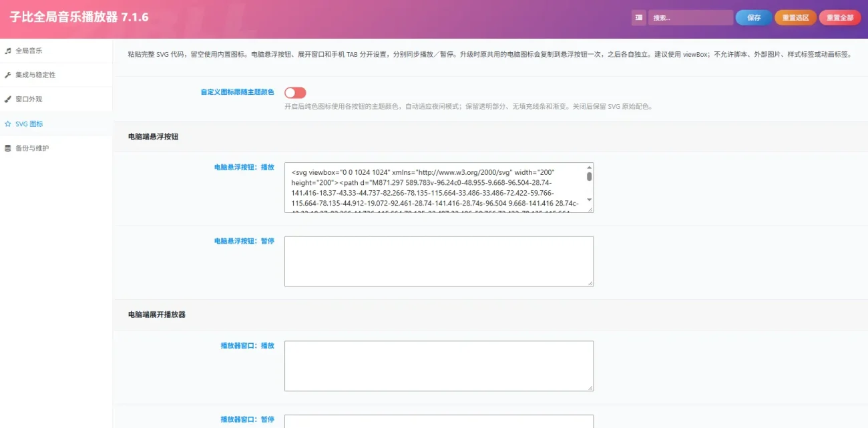Click the 播放器窗口：播放 field label
Image resolution: width=868 pixels, height=428 pixels.
tap(247, 345)
